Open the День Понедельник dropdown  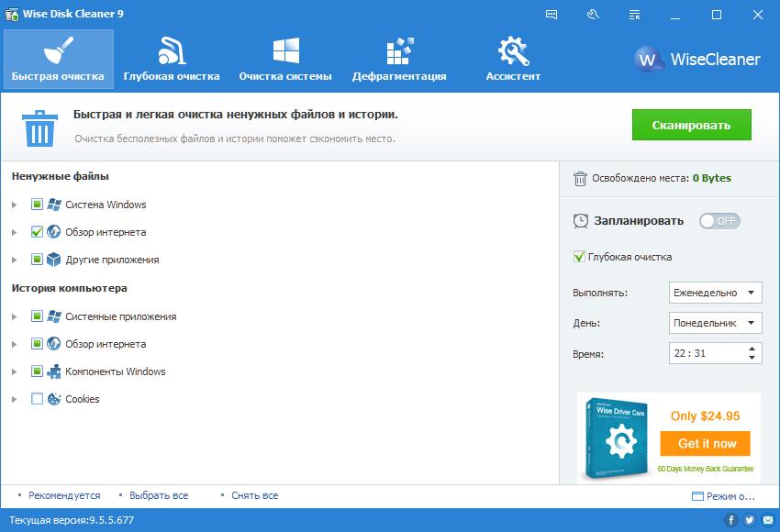[716, 323]
